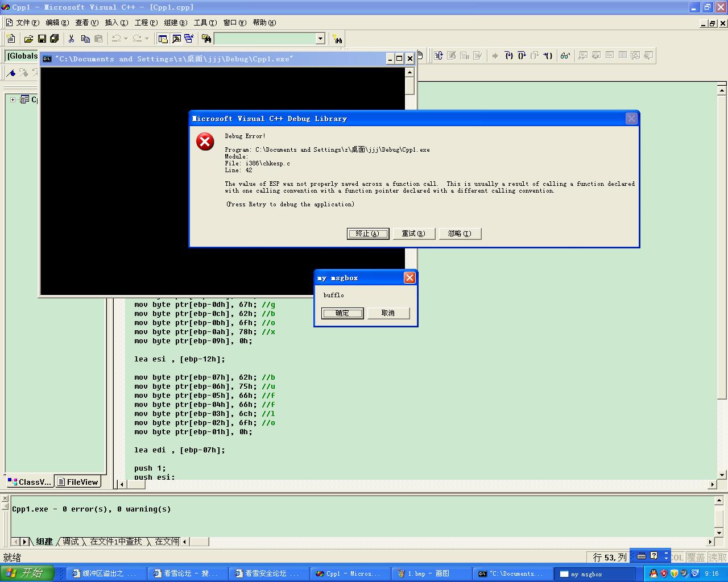Viewport: 728px width, 582px height.
Task: Click the Windows 开始 Start button
Action: (x=27, y=573)
